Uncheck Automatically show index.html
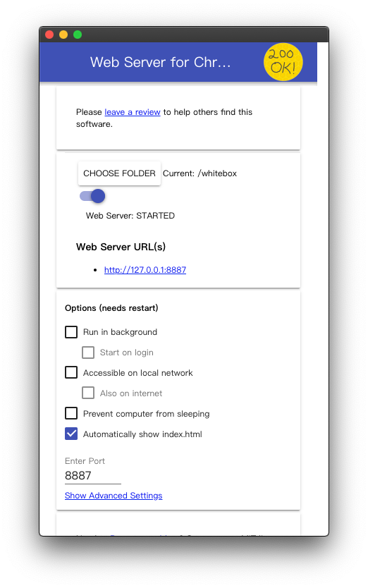 click(x=71, y=434)
